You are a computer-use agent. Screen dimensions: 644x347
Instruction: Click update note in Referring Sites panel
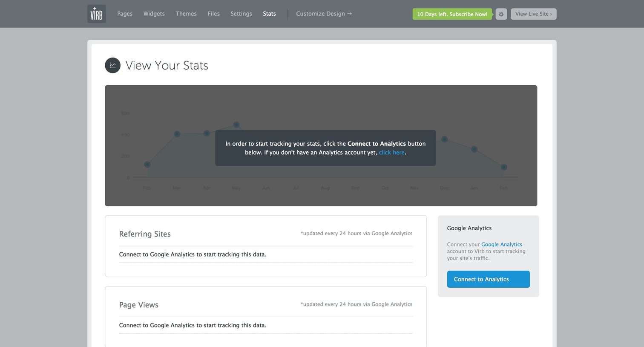pos(356,233)
